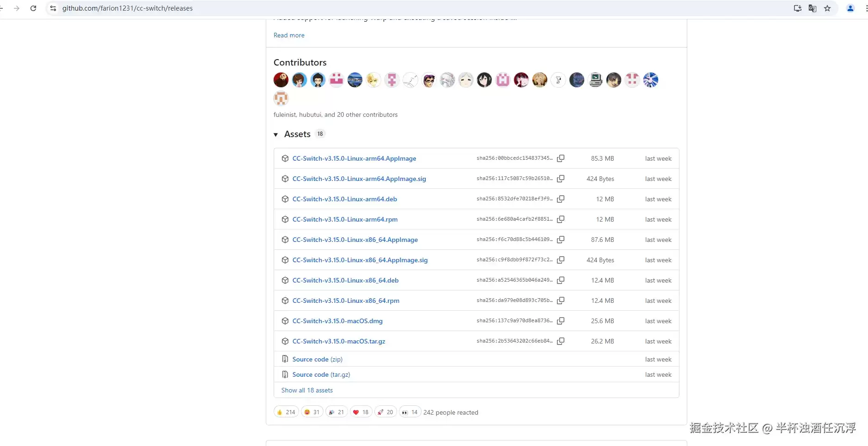Open Google Translate icon in address bar

813,8
